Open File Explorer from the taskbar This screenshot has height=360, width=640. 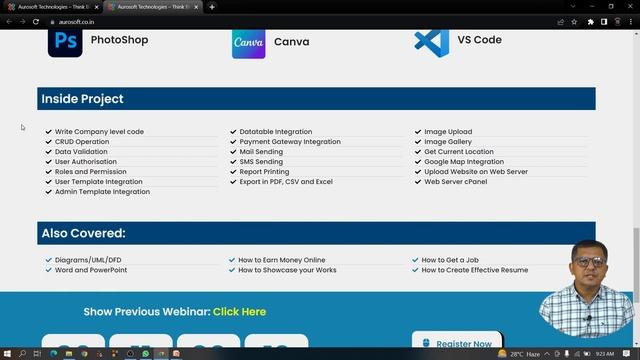point(69,353)
